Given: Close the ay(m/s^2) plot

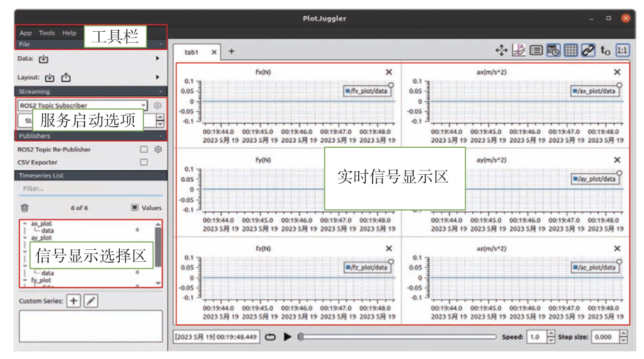Looking at the screenshot, I should (x=617, y=160).
